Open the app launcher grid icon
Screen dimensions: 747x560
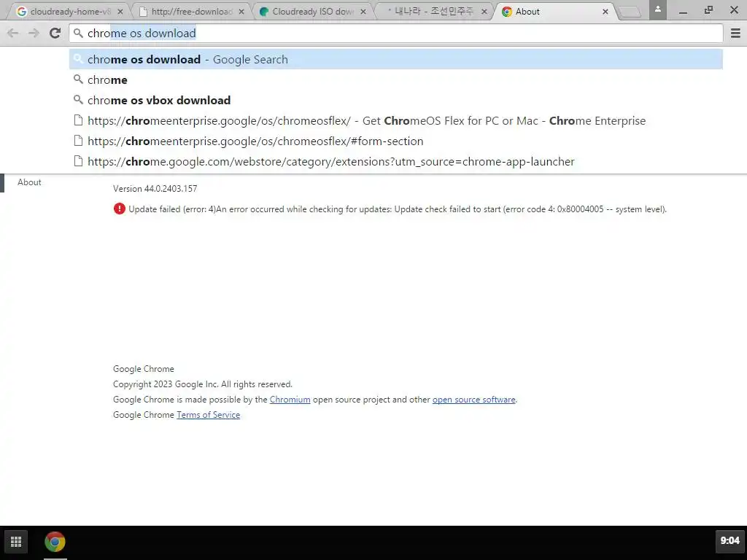(16, 542)
